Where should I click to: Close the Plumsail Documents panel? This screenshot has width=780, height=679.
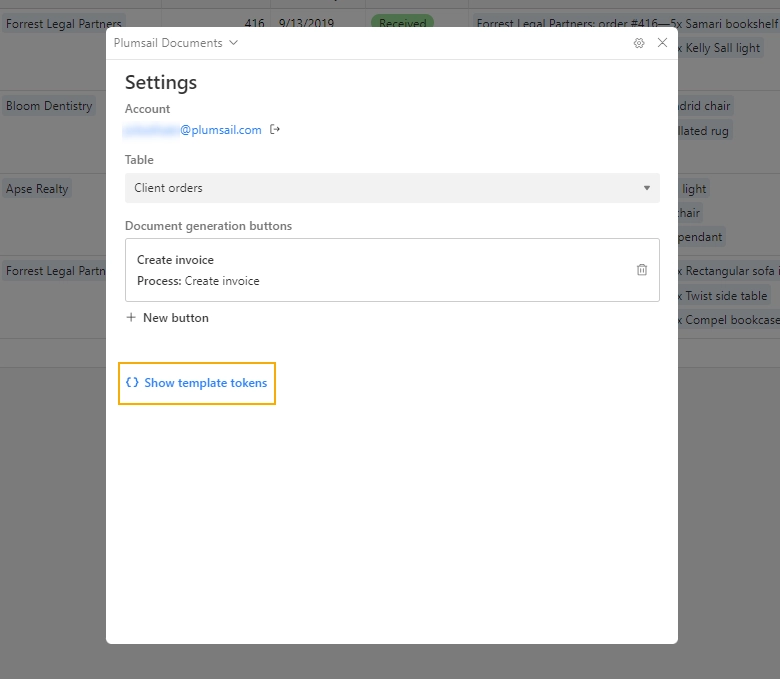pos(662,43)
